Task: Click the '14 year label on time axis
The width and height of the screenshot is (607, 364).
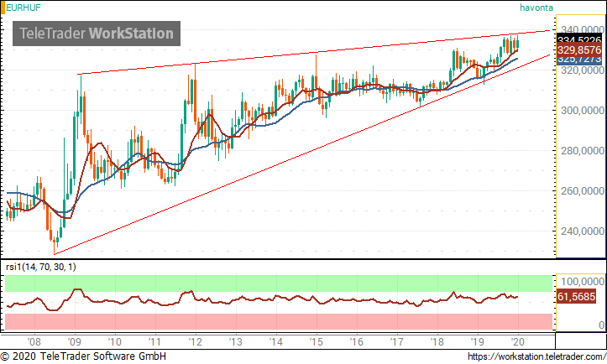Action: [276, 342]
